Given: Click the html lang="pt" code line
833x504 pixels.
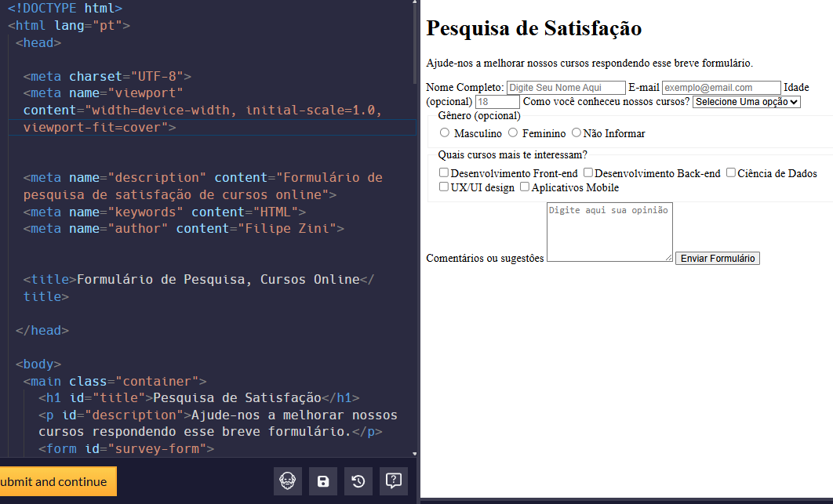Looking at the screenshot, I should coord(69,26).
